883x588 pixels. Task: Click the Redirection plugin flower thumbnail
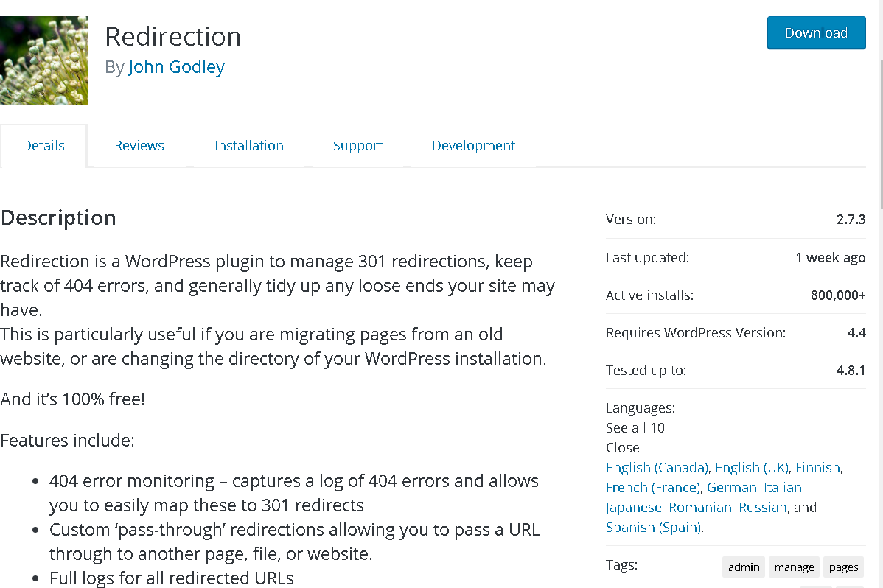[x=44, y=60]
